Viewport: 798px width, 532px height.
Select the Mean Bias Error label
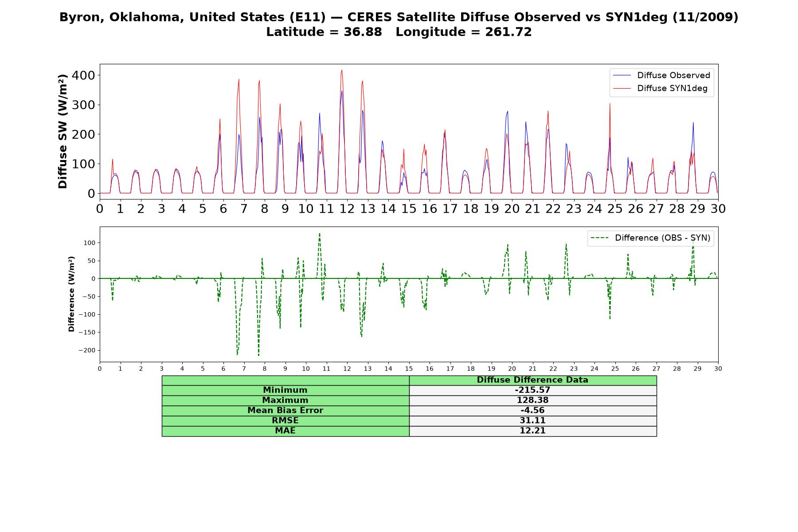[x=285, y=411]
